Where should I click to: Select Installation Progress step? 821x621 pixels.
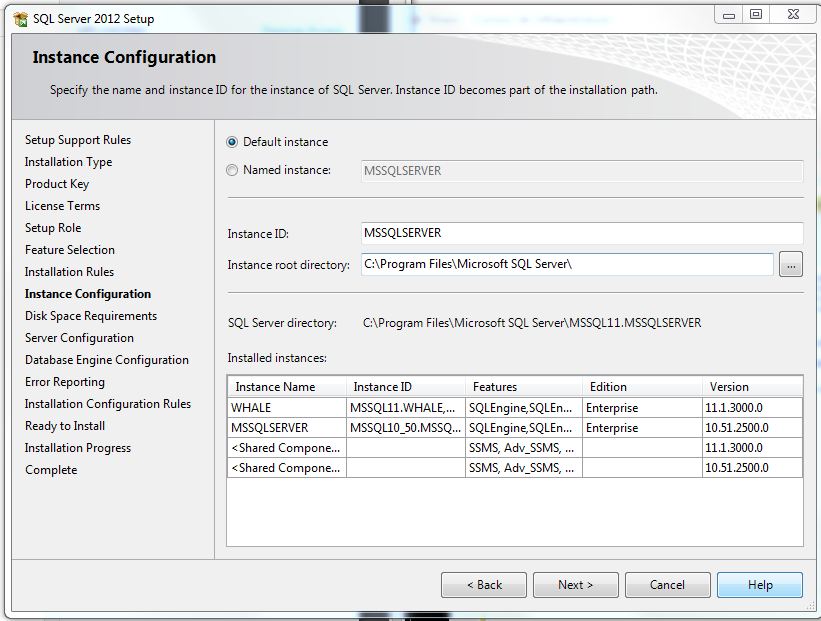[x=78, y=448]
